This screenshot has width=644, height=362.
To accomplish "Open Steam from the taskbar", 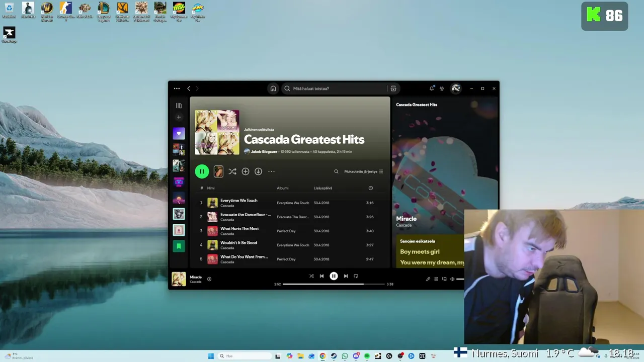I will [334, 356].
